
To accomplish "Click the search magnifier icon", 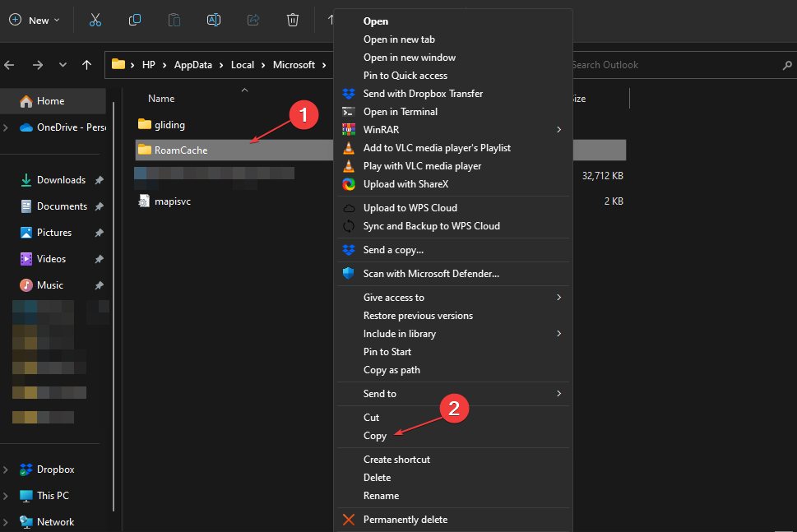I will pyautogui.click(x=786, y=64).
